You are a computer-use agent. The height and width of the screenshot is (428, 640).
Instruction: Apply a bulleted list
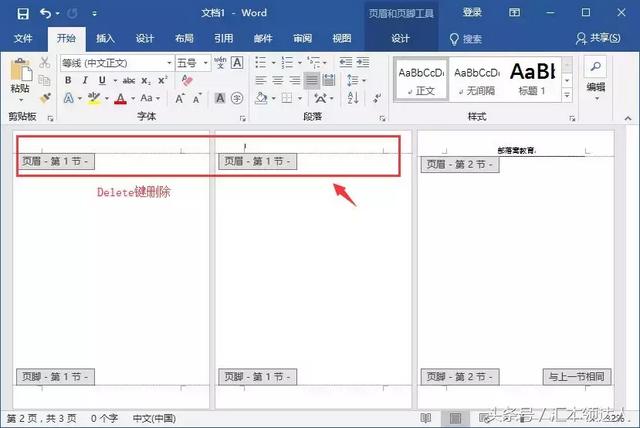pyautogui.click(x=261, y=62)
